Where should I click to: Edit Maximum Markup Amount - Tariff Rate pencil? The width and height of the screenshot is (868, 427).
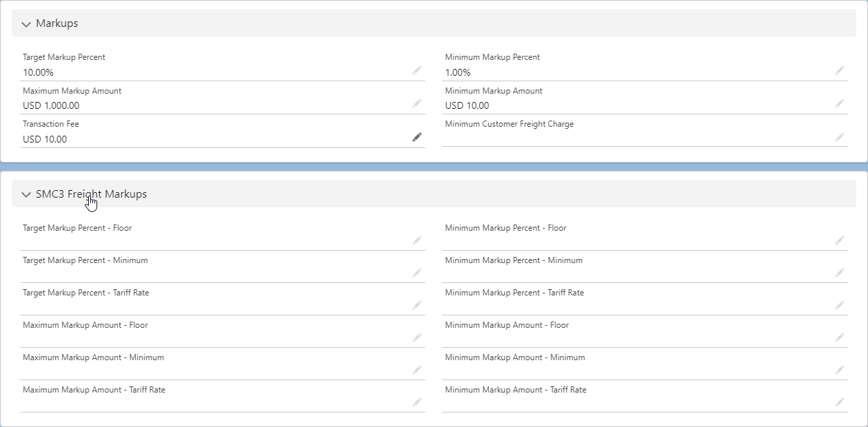point(417,402)
